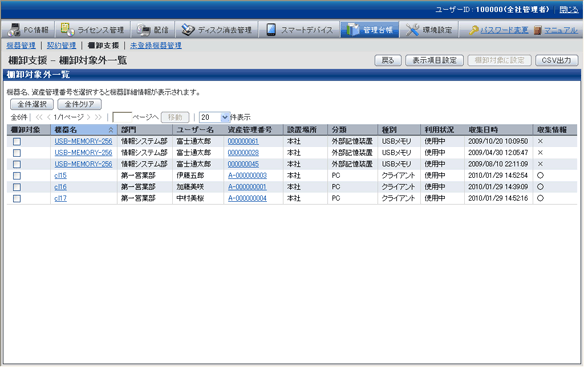Viewport: 584px width, 367px height.
Task: Click the ライセンス管理 license icon
Action: [67, 29]
